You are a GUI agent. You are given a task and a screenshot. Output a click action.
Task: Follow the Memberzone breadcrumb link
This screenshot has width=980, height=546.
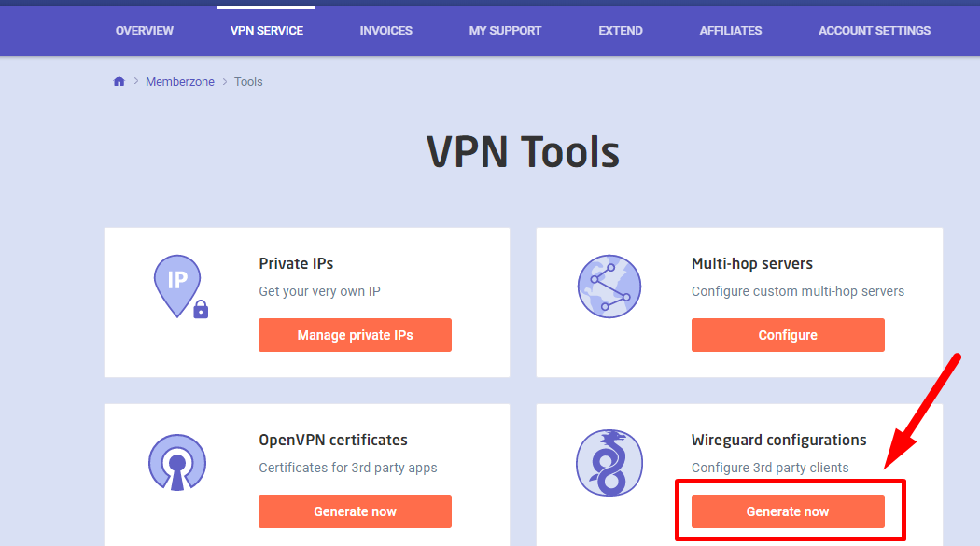(180, 82)
